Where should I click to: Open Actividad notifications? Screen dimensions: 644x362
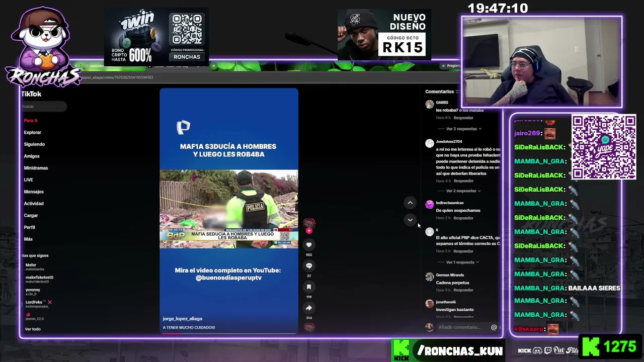(x=34, y=204)
